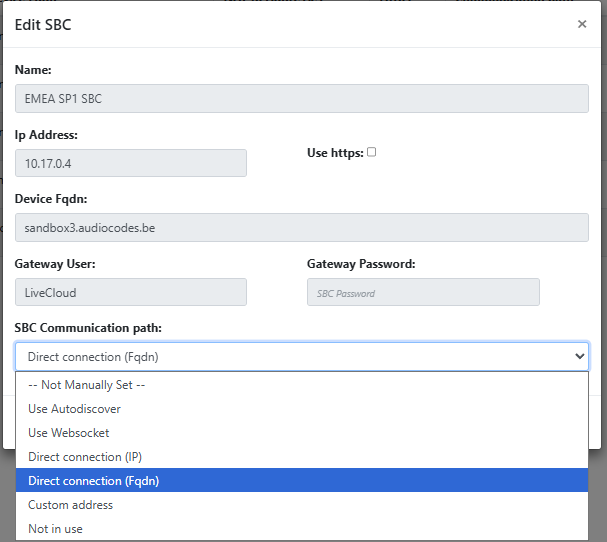
Task: Click the Gateway User field with LiveCloud
Action: click(131, 292)
